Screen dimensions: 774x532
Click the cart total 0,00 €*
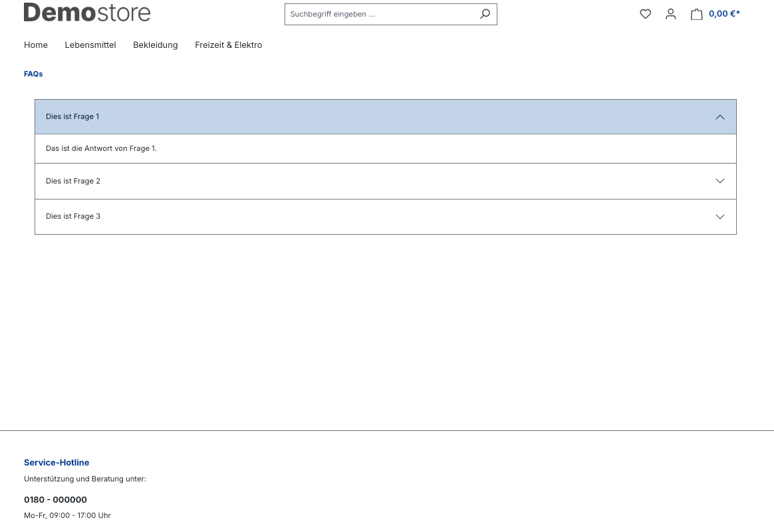tap(724, 14)
